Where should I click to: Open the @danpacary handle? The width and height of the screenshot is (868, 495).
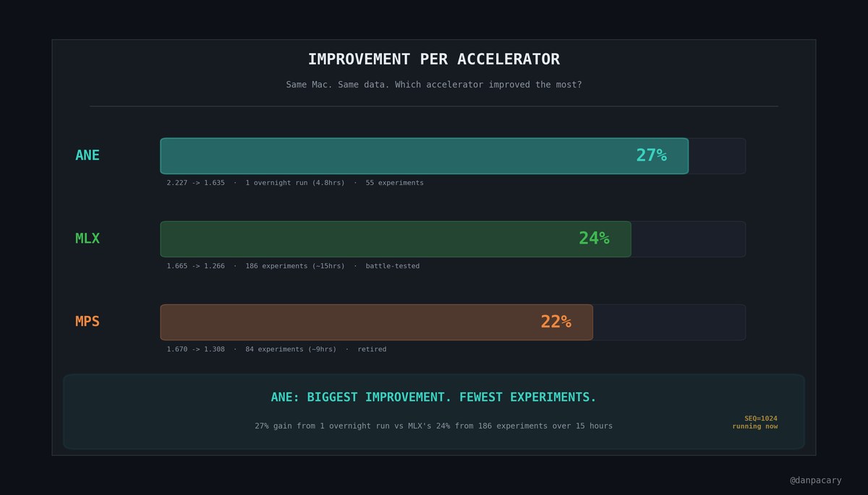815,480
